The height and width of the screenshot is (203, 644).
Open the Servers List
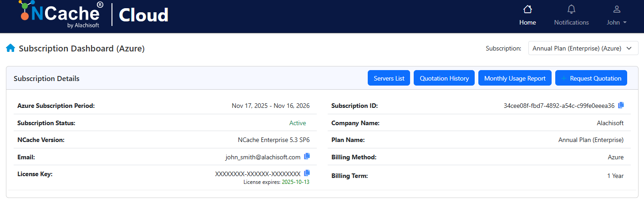[x=389, y=78]
